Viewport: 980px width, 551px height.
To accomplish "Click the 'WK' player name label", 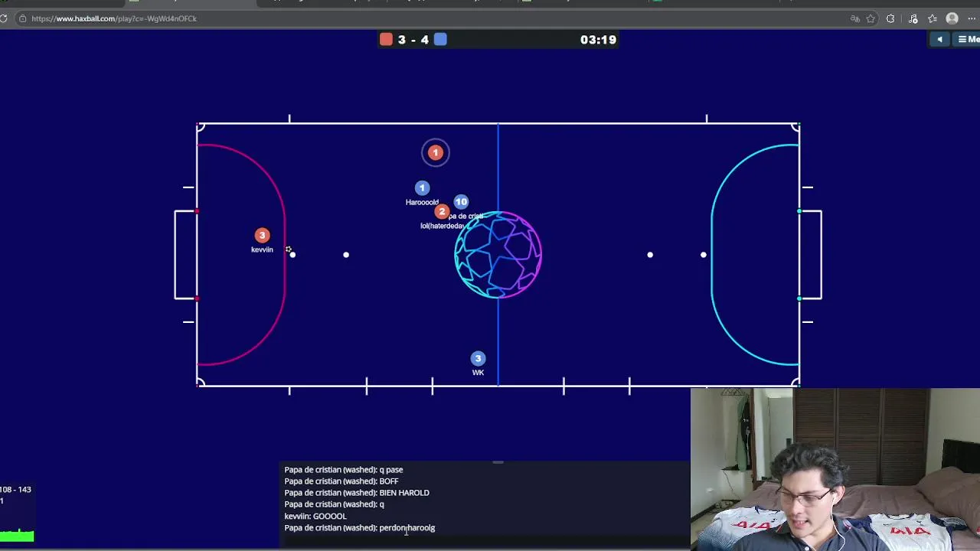I will point(478,373).
